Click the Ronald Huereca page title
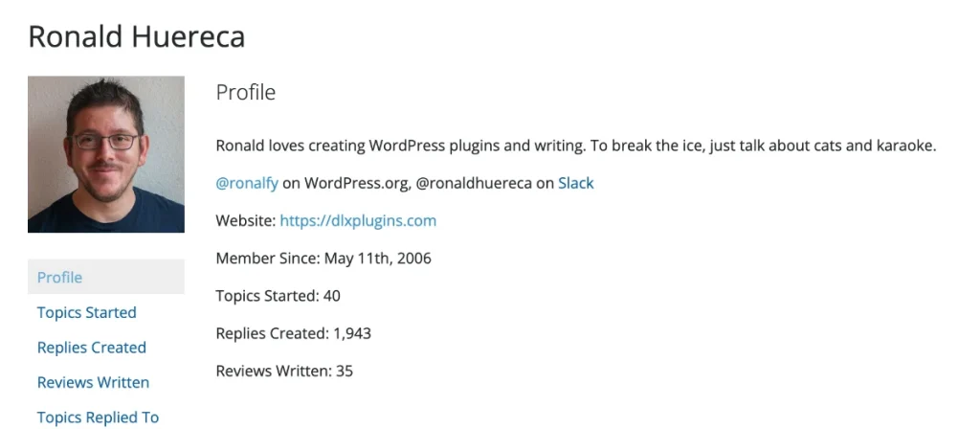This screenshot has height=429, width=980. (x=136, y=37)
